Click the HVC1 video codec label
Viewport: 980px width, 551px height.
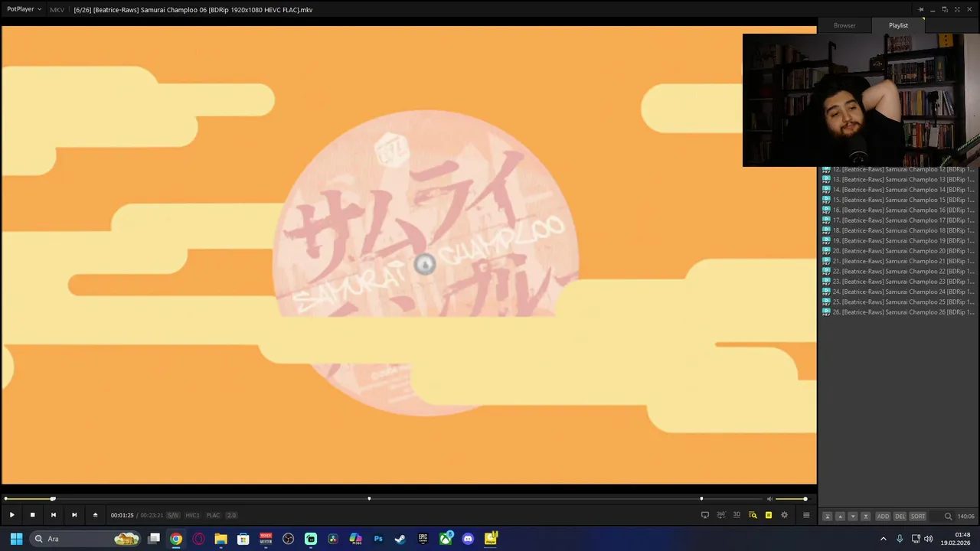[x=192, y=515]
